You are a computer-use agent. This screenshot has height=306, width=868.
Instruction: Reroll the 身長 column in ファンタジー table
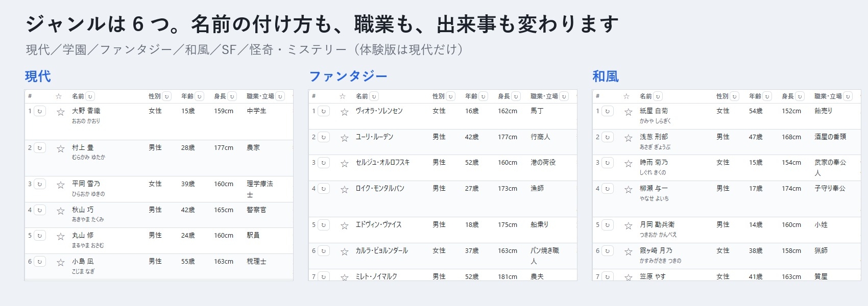click(516, 96)
